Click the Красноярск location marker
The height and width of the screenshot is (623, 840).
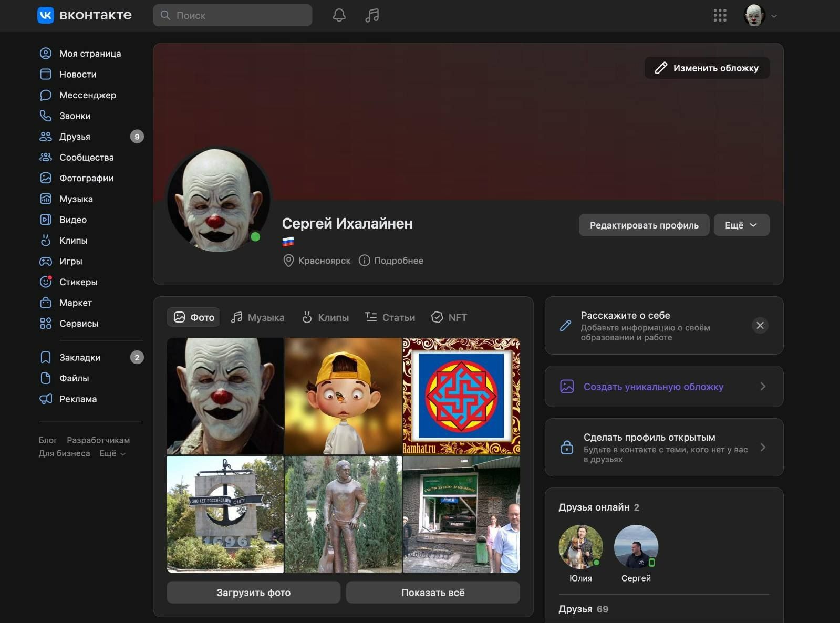tap(288, 261)
